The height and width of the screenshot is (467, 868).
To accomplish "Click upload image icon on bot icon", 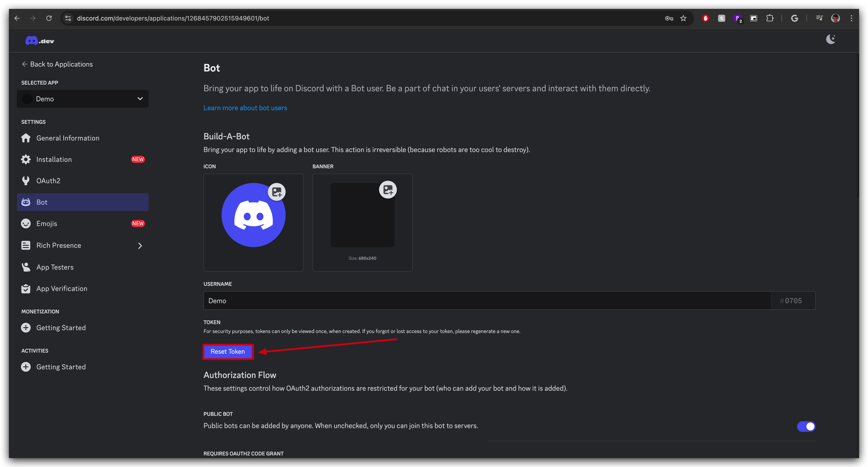I will 277,192.
